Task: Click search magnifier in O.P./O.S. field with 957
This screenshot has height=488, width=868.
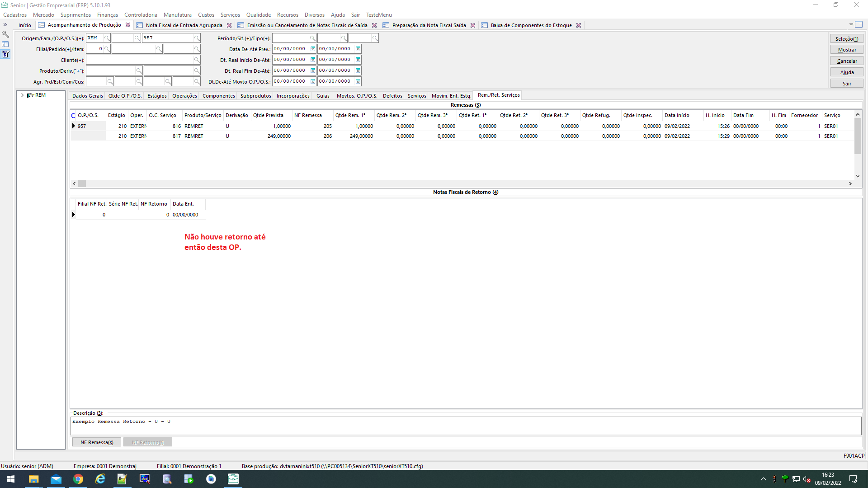Action: (x=197, y=38)
